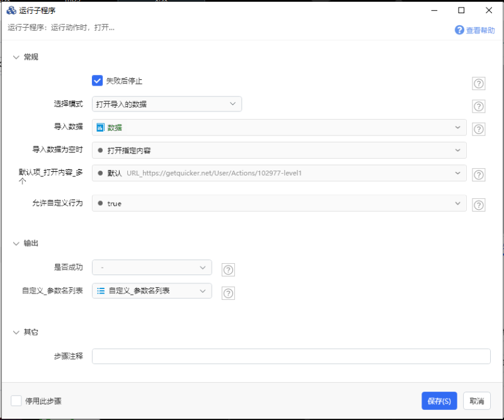Enable the 停用此步骤 checkbox
Screen dimensions: 504x420
point(16,400)
